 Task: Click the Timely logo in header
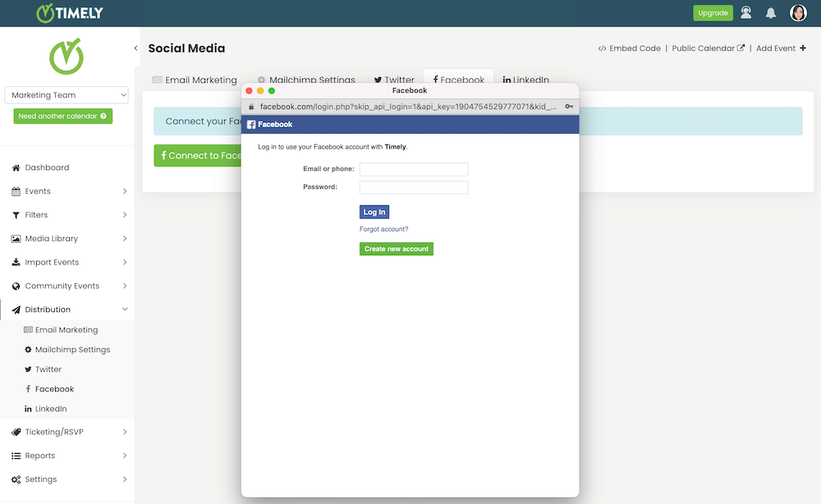click(70, 13)
